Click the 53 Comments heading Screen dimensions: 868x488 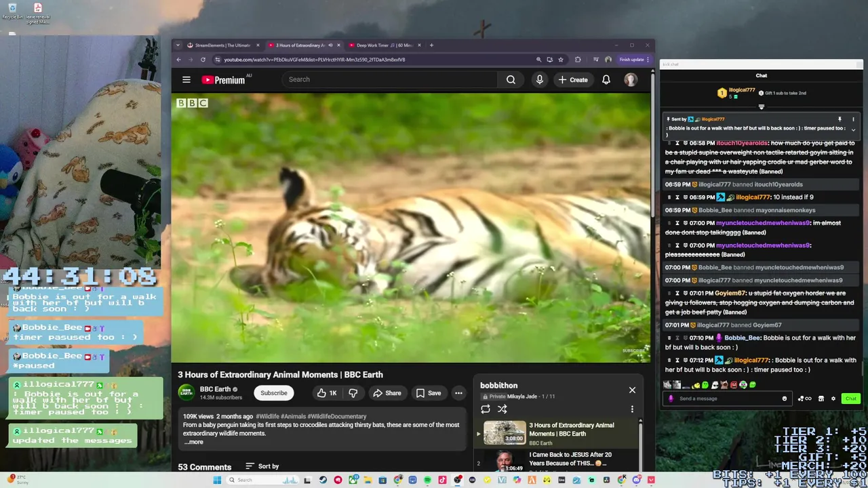pos(205,467)
